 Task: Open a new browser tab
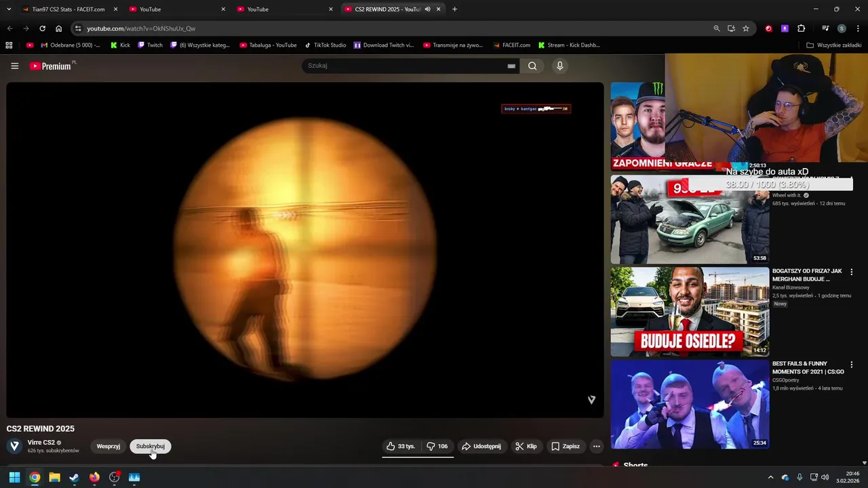[454, 9]
